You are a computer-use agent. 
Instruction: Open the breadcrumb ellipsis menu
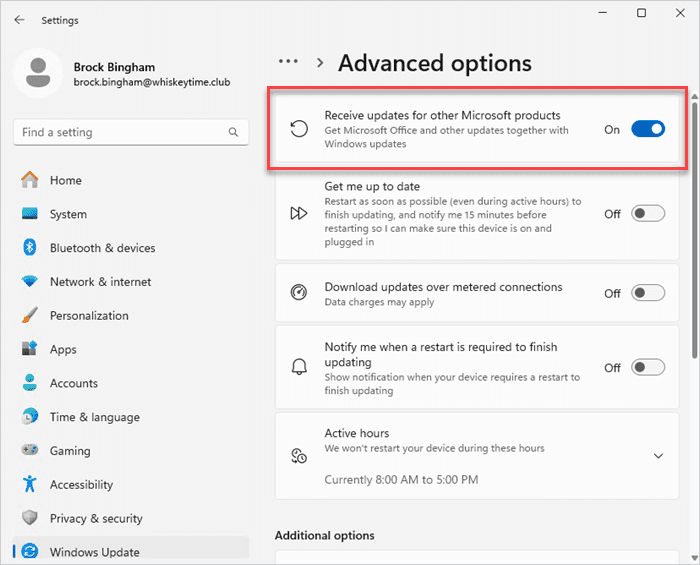[x=288, y=62]
